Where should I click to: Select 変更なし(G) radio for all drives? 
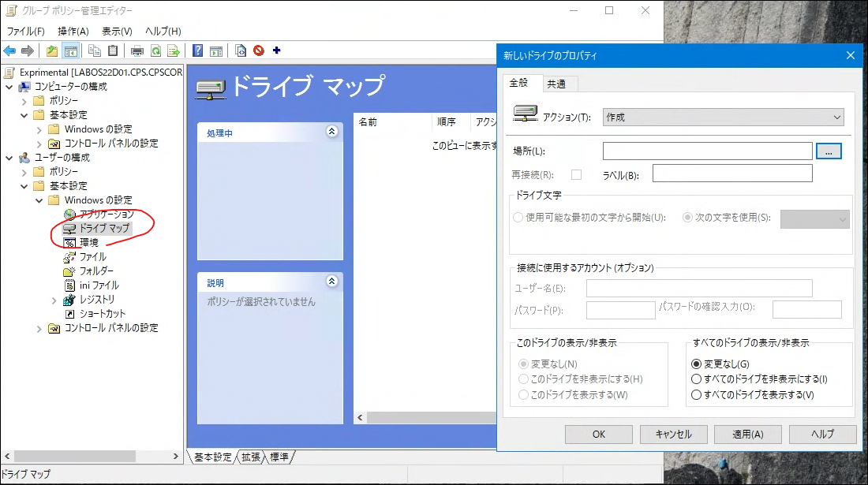click(697, 364)
